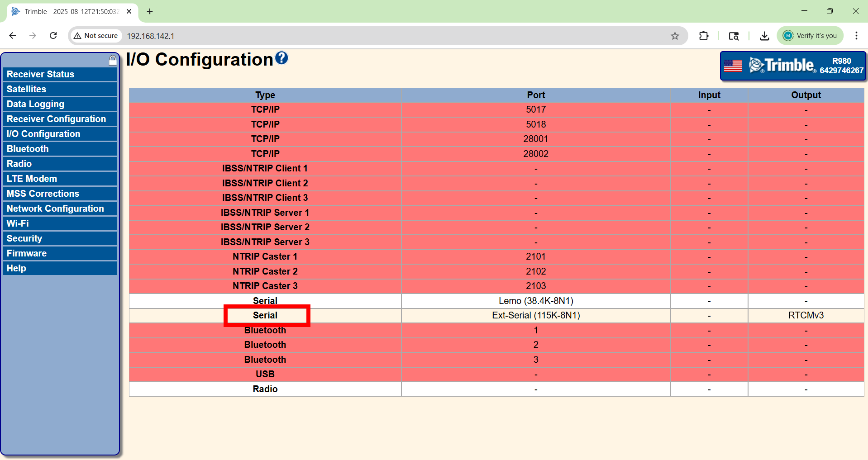
Task: Bookmark this page with star icon
Action: (x=675, y=36)
